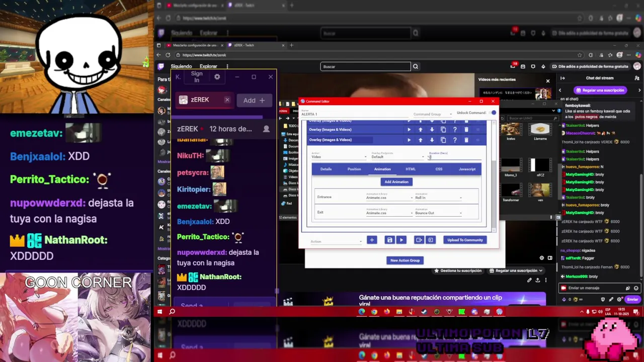Switch to the CSS tab
Viewport: 644px width, 362px height.
439,169
